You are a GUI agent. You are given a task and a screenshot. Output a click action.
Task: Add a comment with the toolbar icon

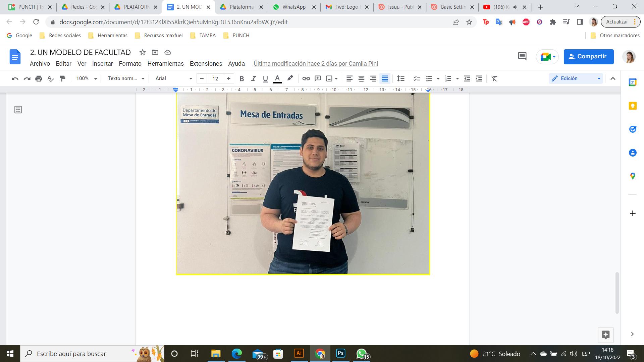(318, 78)
